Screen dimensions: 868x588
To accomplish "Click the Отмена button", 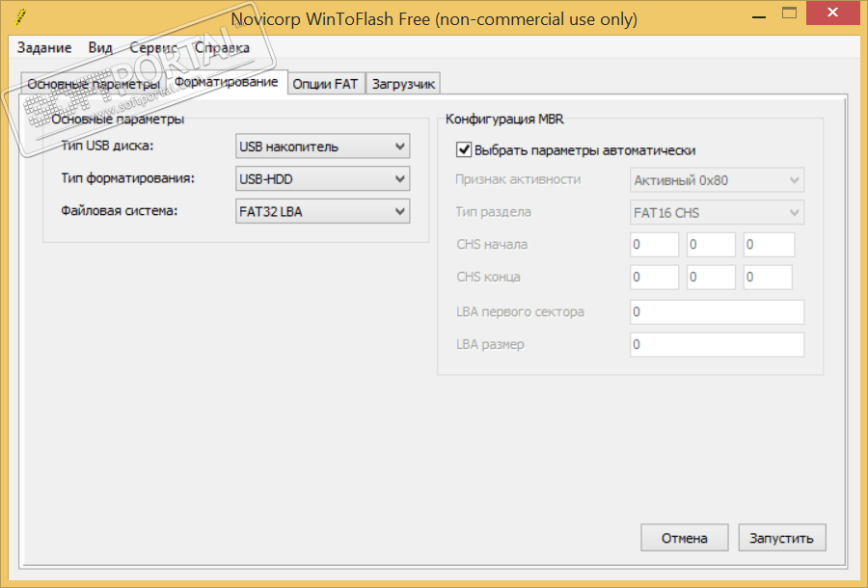I will (684, 538).
